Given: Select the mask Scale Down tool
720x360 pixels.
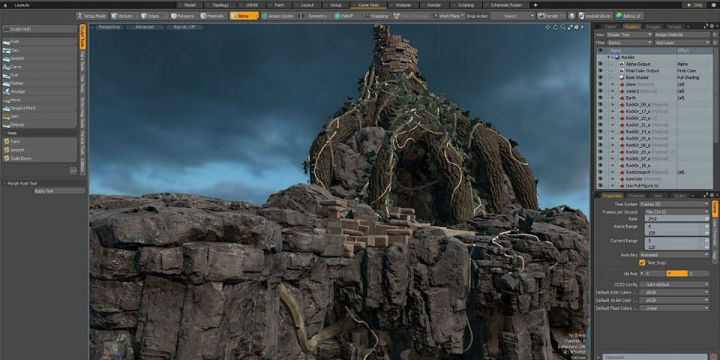Looking at the screenshot, I should click(x=39, y=158).
